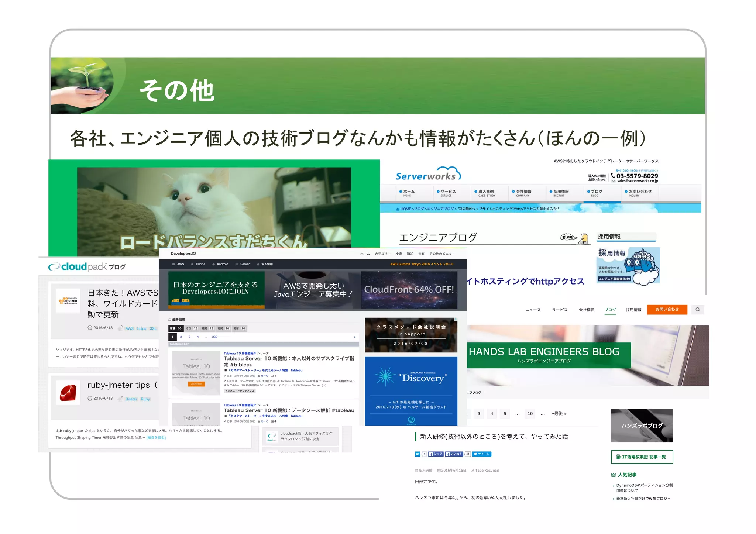The image size is (756, 534).
Task: Open 検索 in Developers.IO top menu
Action: click(x=399, y=254)
